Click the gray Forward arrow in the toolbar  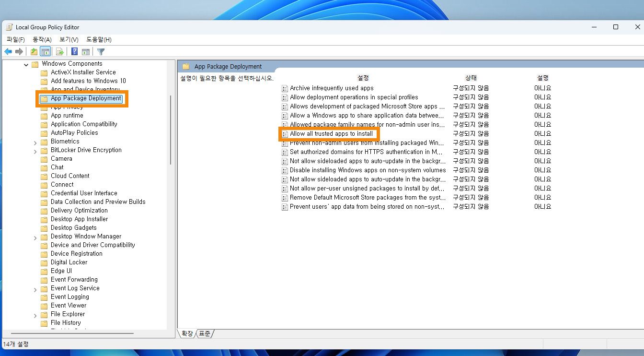point(19,52)
